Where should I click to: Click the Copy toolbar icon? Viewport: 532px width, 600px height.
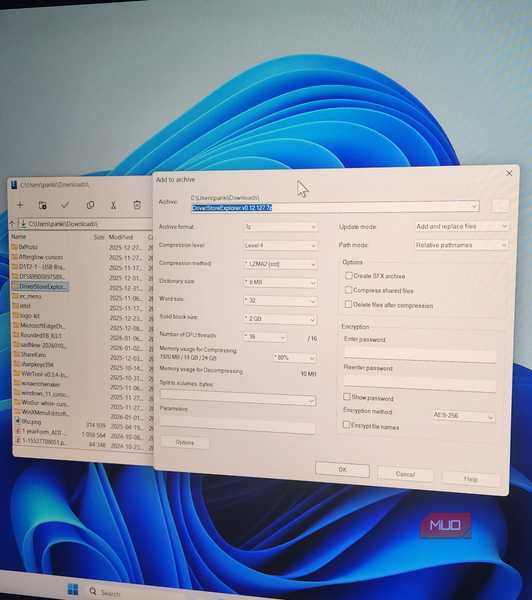click(x=90, y=205)
